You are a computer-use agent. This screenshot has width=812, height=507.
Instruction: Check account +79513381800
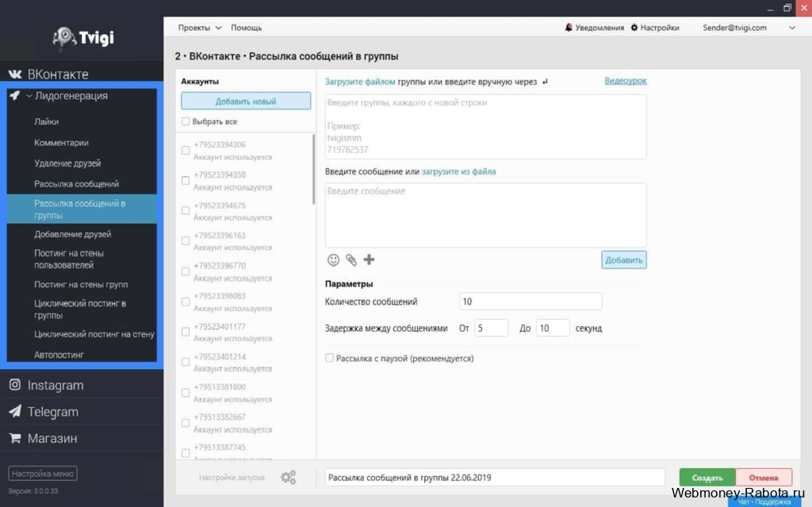(186, 393)
